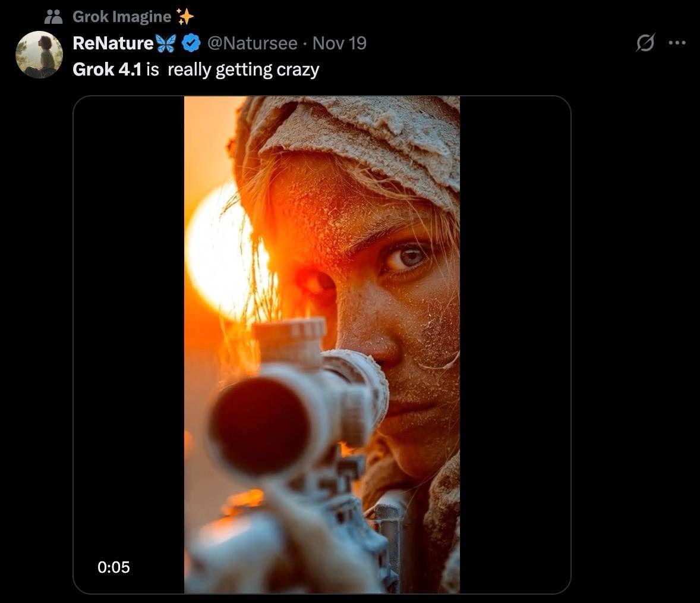Viewport: 700px width, 603px height.
Task: Click the ReNature display name
Action: (x=113, y=43)
